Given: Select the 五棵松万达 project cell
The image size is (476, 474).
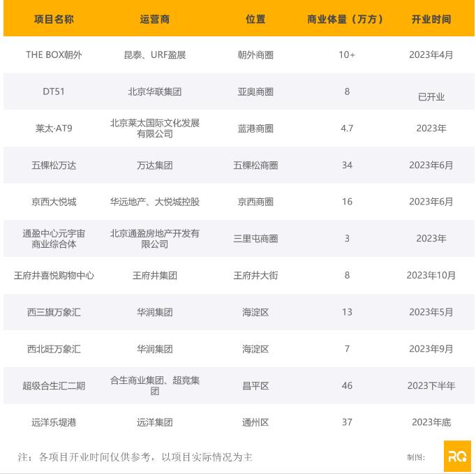Looking at the screenshot, I should (54, 165).
